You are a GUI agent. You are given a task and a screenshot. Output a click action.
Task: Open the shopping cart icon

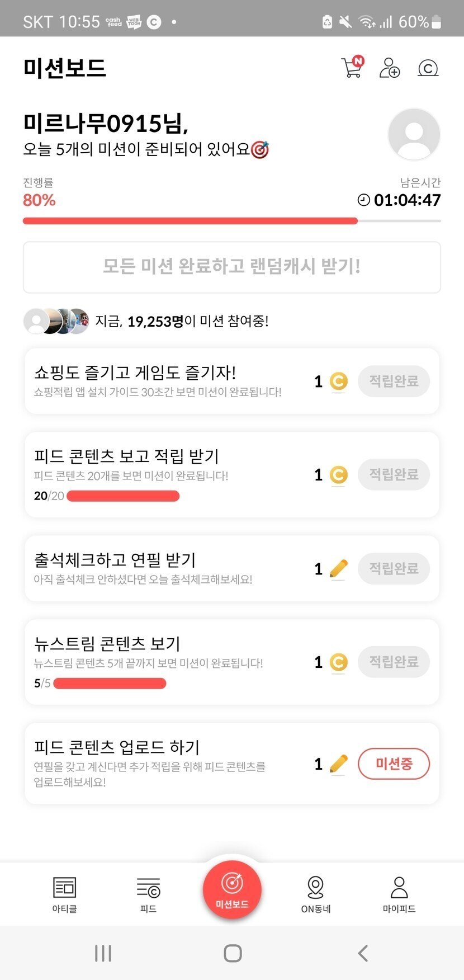352,68
